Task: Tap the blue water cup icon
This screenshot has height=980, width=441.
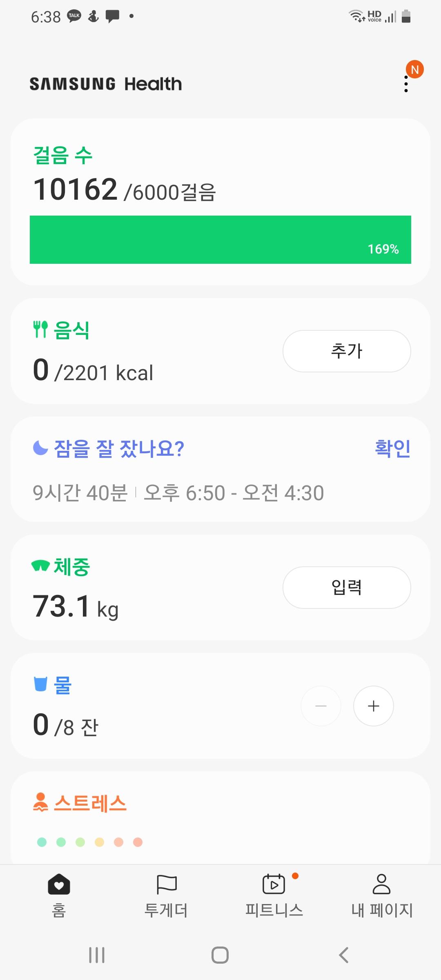Action: pos(40,684)
